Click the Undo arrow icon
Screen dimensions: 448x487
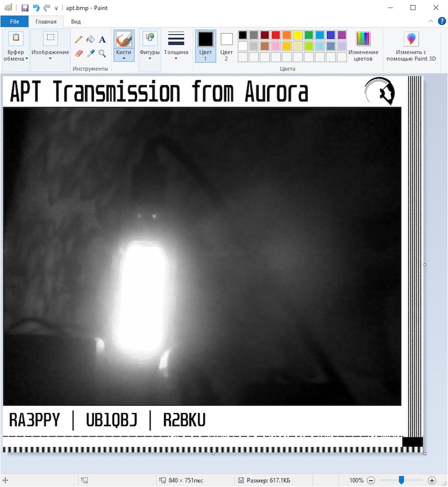point(36,8)
